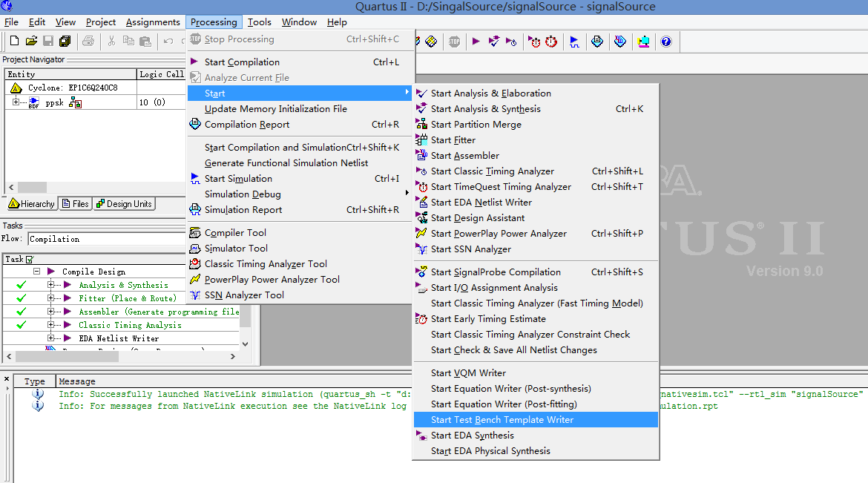The width and height of the screenshot is (868, 483).
Task: Switch to the Design Units tab
Action: [x=124, y=204]
